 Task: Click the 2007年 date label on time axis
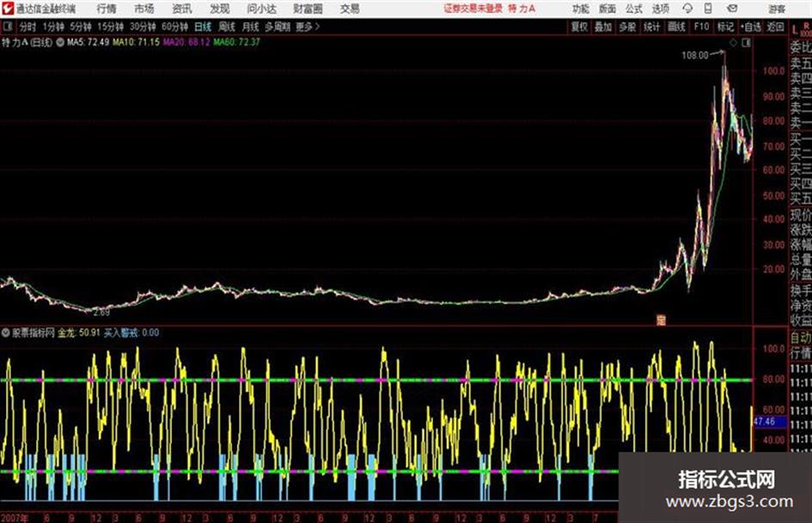(x=14, y=518)
